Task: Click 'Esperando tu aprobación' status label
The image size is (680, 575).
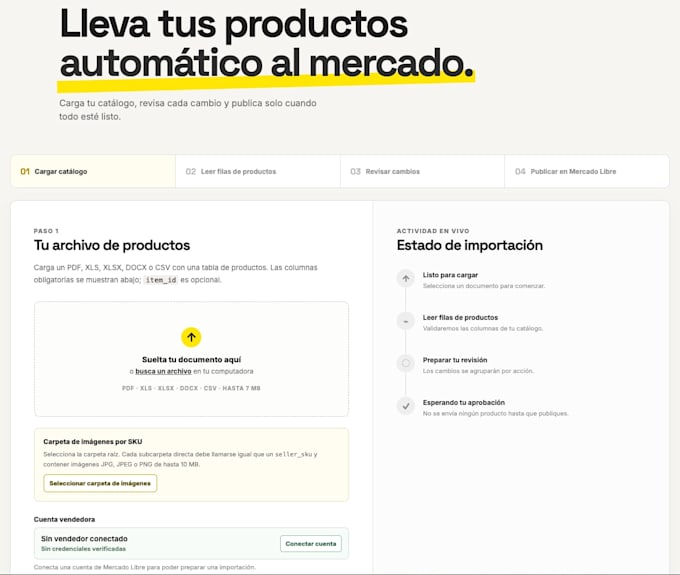Action: point(464,402)
